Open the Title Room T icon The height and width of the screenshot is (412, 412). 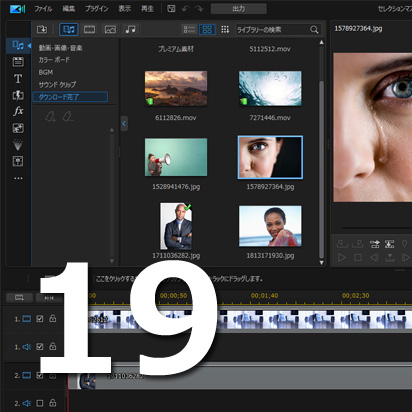pyautogui.click(x=18, y=79)
